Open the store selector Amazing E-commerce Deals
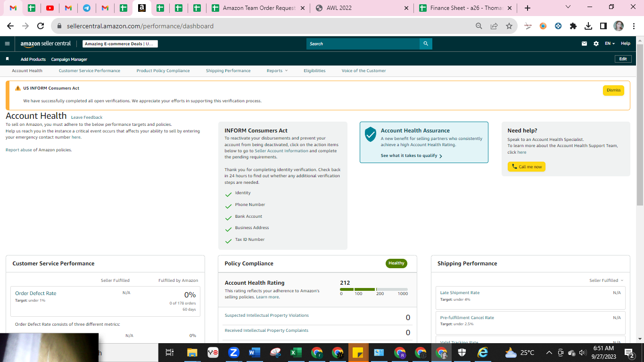644x362 pixels. 120,44
